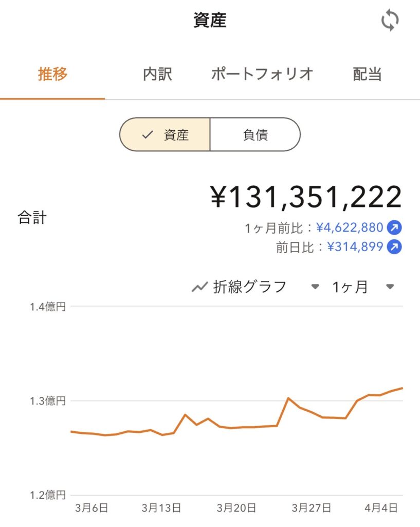This screenshot has height=527, width=420.
Task: Click the checkmark on 資産 segment
Action: point(148,135)
